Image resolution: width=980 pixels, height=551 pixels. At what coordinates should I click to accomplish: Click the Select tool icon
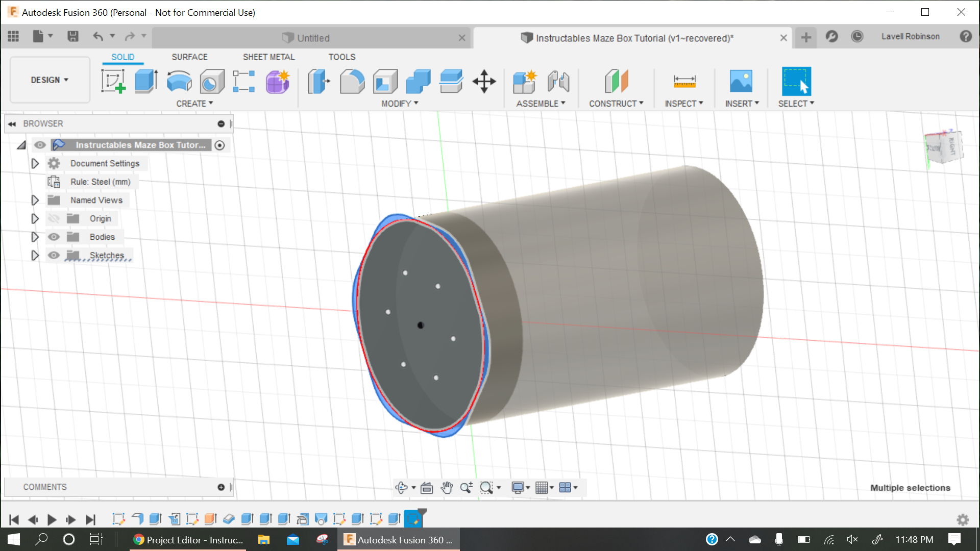pos(796,81)
